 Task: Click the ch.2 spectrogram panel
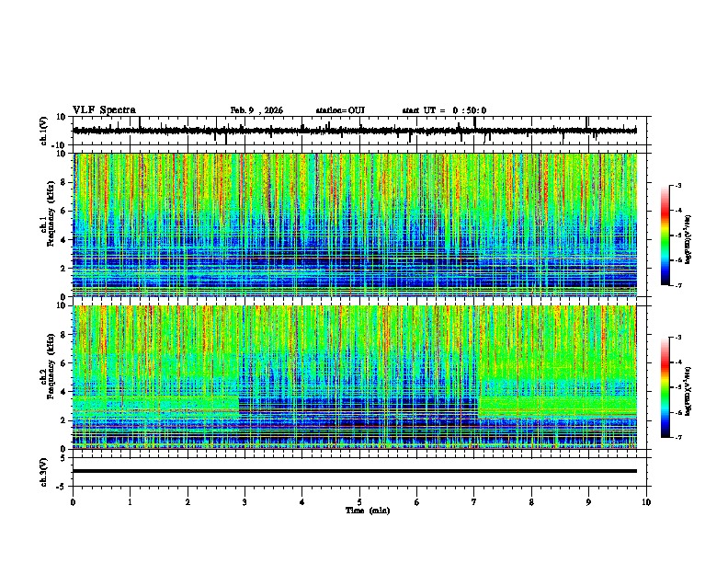tap(355, 377)
